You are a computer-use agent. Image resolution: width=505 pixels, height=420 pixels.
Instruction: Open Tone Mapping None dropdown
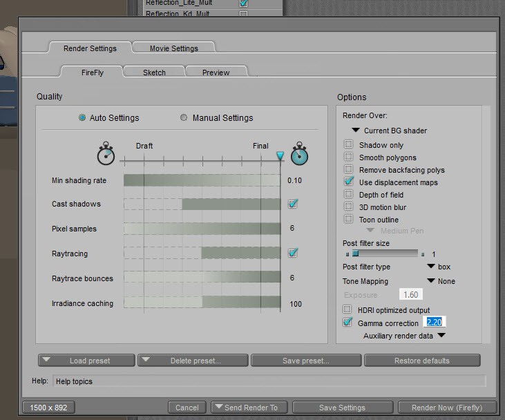point(441,281)
